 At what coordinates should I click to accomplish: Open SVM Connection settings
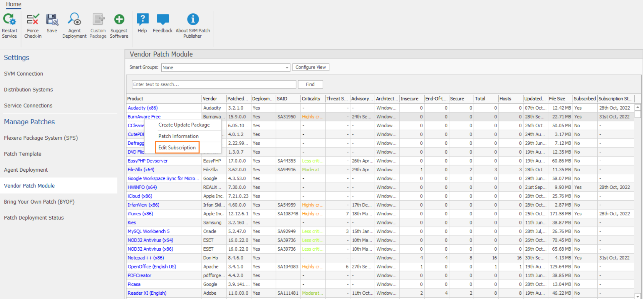(23, 74)
